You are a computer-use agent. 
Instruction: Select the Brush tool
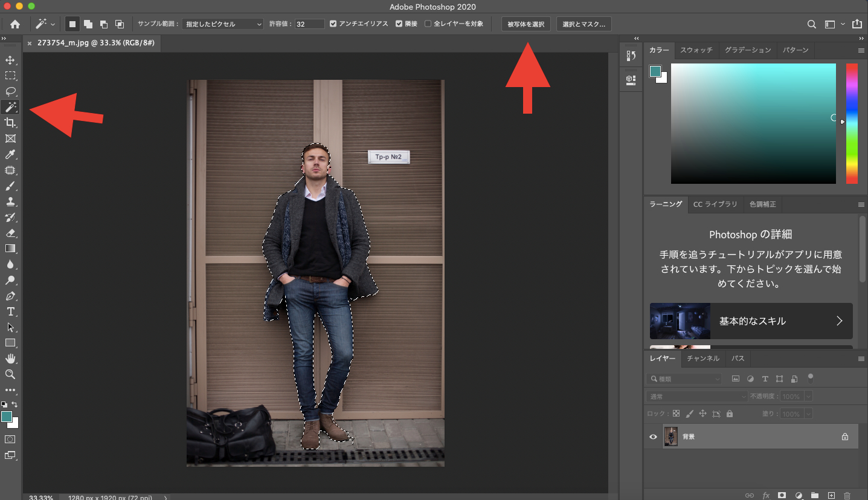(10, 186)
